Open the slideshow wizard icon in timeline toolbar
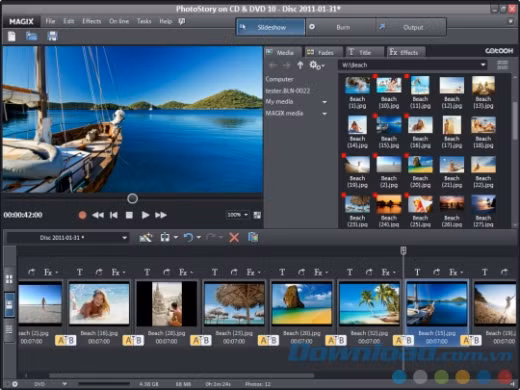Viewport: 520px width, 390px height. (146, 237)
